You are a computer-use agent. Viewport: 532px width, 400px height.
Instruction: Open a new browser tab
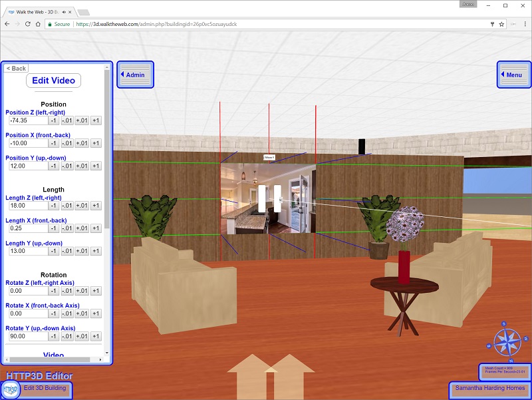pyautogui.click(x=84, y=13)
